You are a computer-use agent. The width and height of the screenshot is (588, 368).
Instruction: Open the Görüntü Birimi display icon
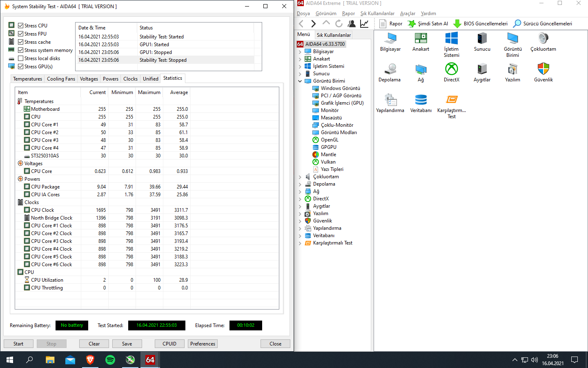[513, 45]
